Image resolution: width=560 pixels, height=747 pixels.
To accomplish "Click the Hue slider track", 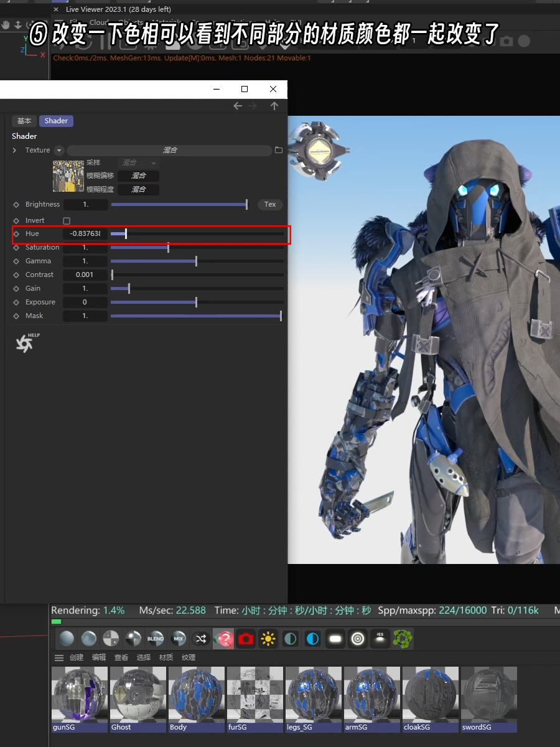I will tap(197, 234).
